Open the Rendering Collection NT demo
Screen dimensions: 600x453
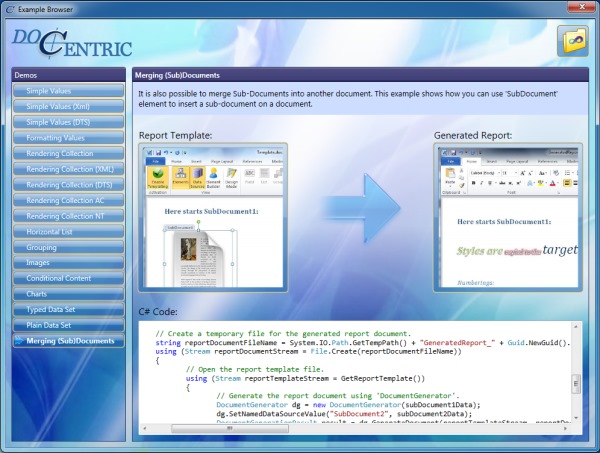pos(68,216)
